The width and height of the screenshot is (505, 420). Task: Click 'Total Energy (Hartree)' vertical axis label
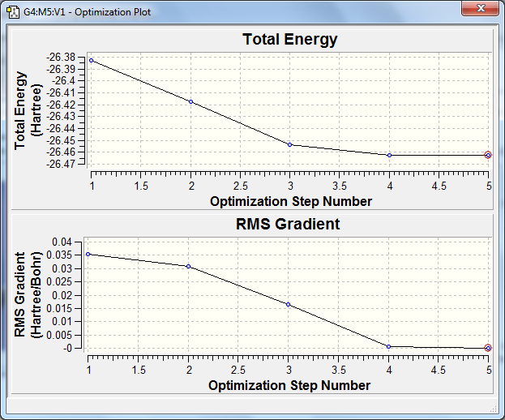pos(28,110)
